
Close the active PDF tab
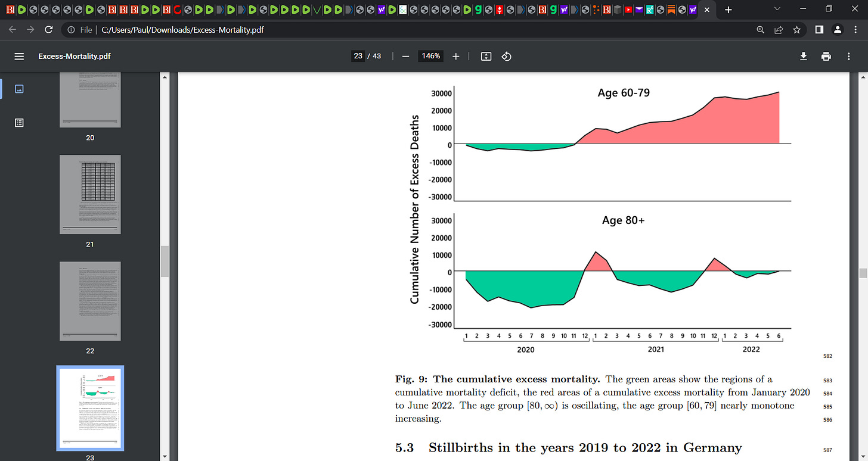[706, 10]
